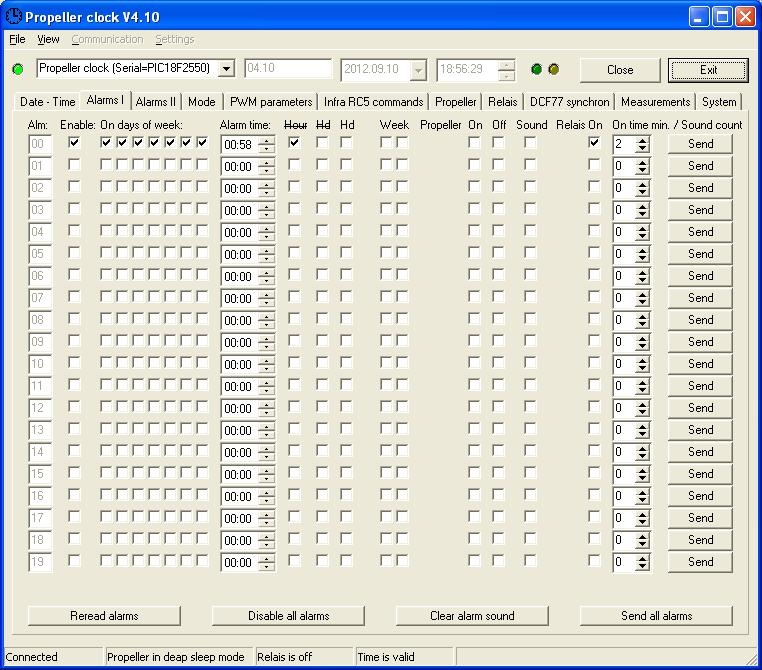Click the Clear alarm sound button
762x670 pixels.
pos(472,616)
